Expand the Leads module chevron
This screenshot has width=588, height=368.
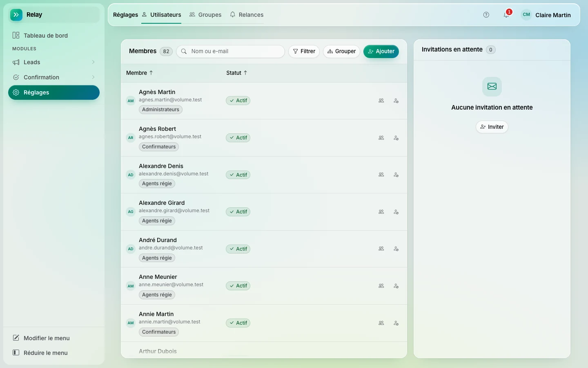(93, 62)
